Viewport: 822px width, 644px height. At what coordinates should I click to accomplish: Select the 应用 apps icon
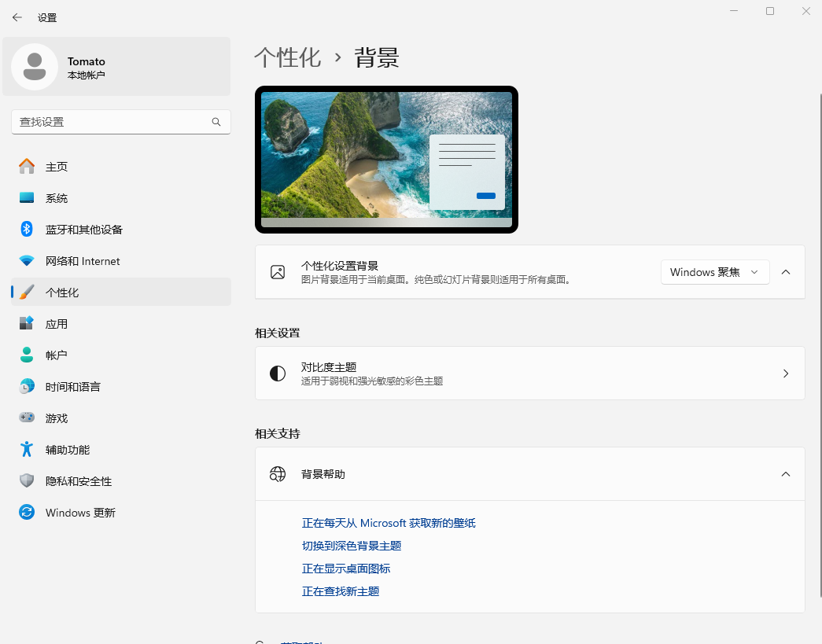click(x=27, y=324)
